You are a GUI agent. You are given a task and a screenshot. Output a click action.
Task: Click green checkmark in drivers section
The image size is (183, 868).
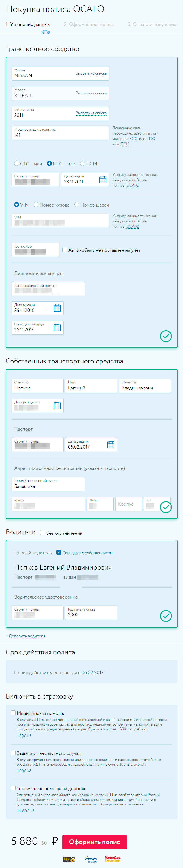(x=165, y=616)
